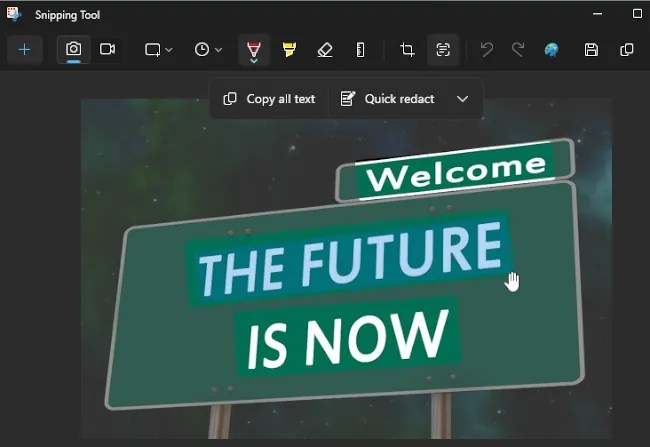The height and width of the screenshot is (447, 650).
Task: Activate the Image crop tool
Action: [407, 50]
